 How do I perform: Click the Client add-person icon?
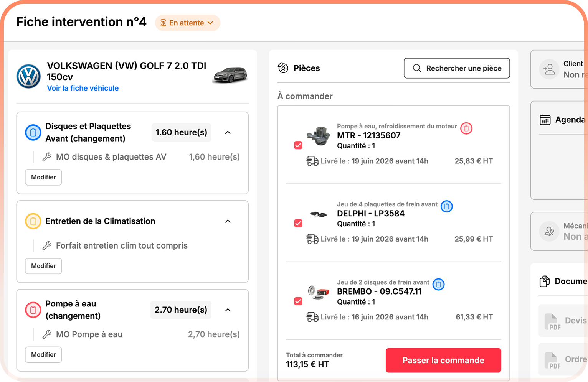tap(549, 69)
